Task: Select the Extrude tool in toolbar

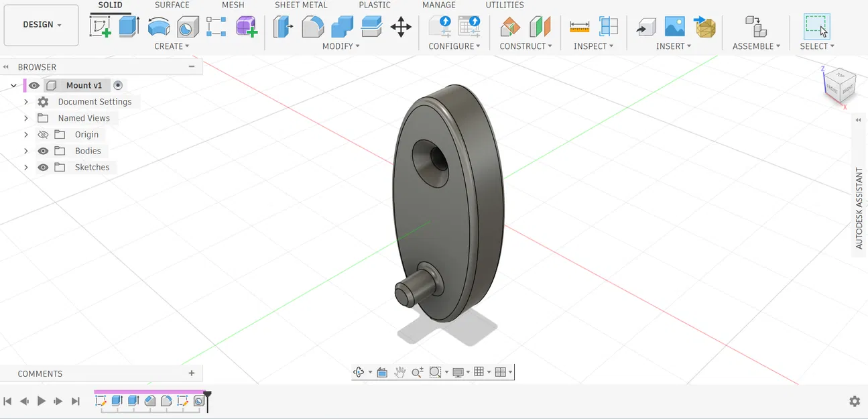Action: click(x=129, y=27)
